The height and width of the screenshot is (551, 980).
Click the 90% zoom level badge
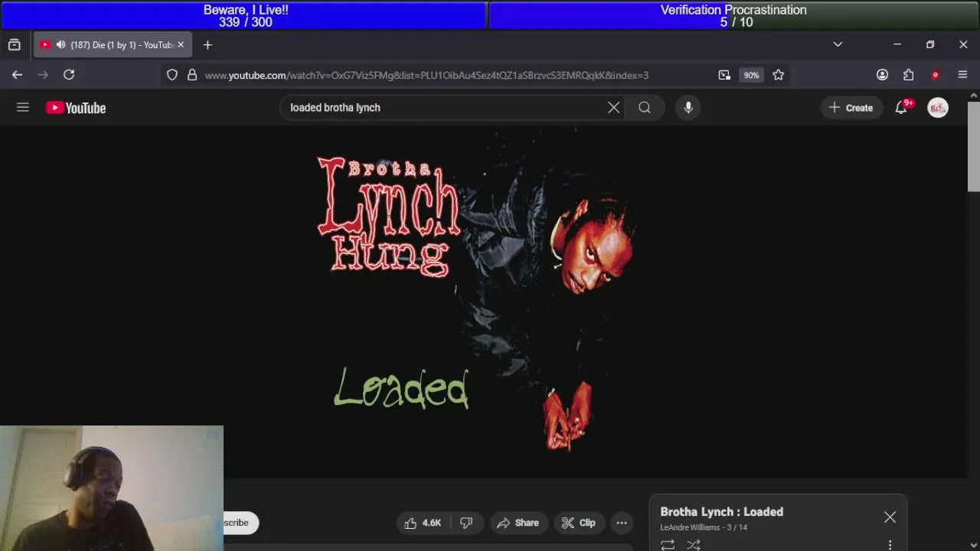751,75
